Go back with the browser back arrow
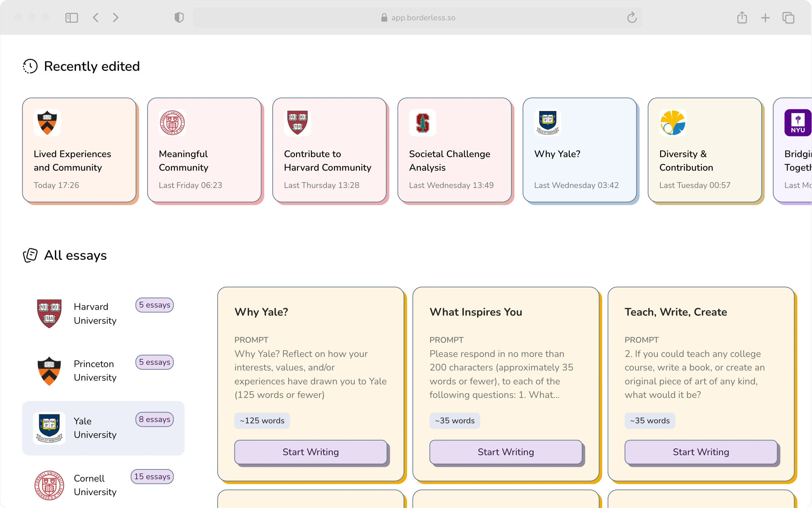Image resolution: width=812 pixels, height=508 pixels. click(96, 18)
